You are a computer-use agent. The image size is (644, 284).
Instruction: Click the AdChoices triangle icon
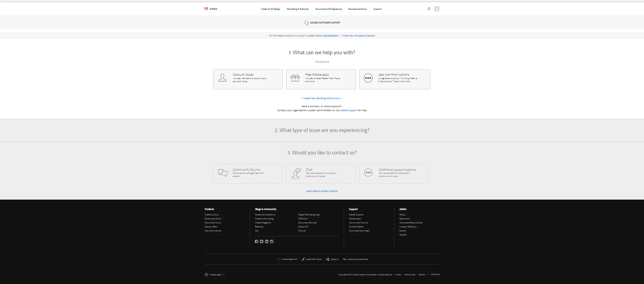tap(429, 274)
